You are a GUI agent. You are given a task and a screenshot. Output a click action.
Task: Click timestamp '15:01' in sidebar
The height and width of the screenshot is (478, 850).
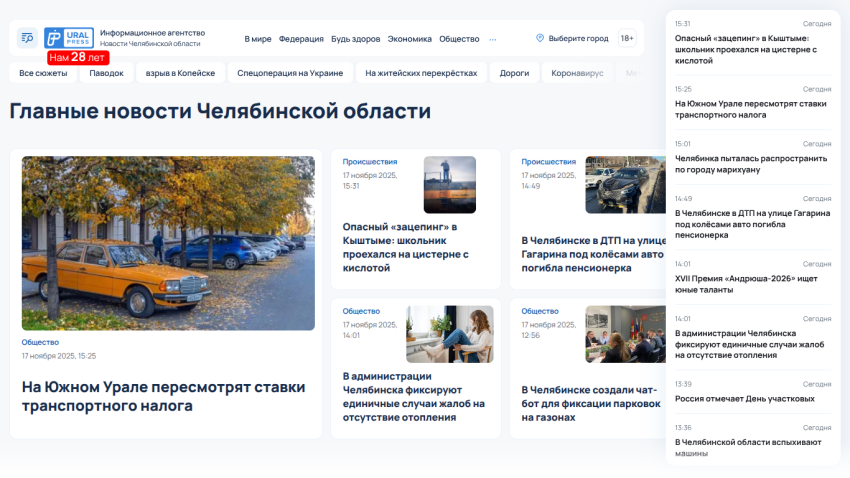click(682, 144)
